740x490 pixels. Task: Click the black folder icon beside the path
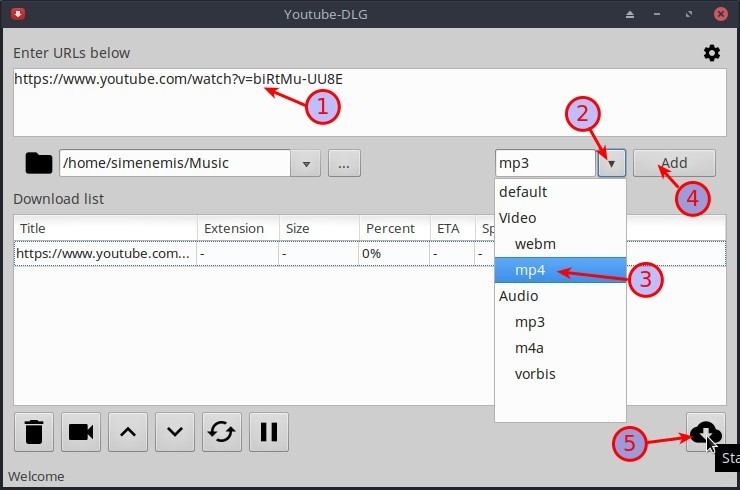pyautogui.click(x=39, y=163)
